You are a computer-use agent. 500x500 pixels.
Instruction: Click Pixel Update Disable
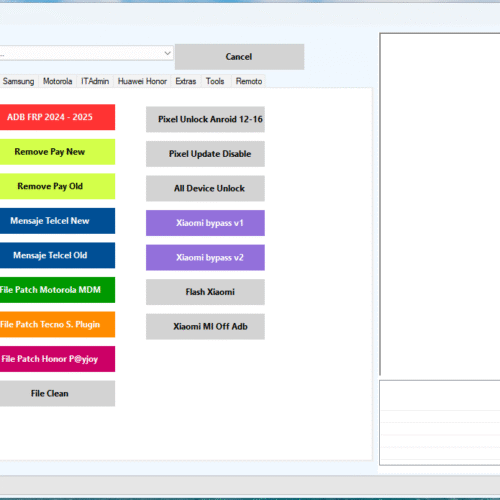coord(205,154)
